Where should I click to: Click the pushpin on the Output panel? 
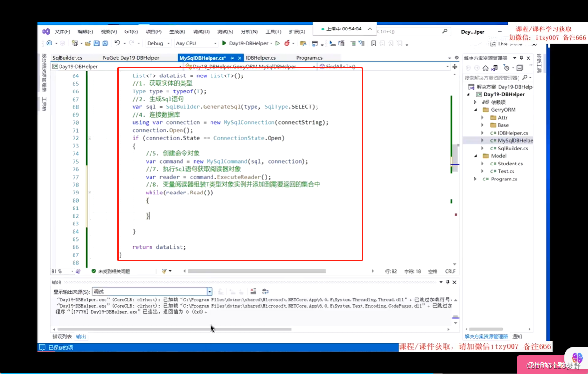click(x=448, y=282)
